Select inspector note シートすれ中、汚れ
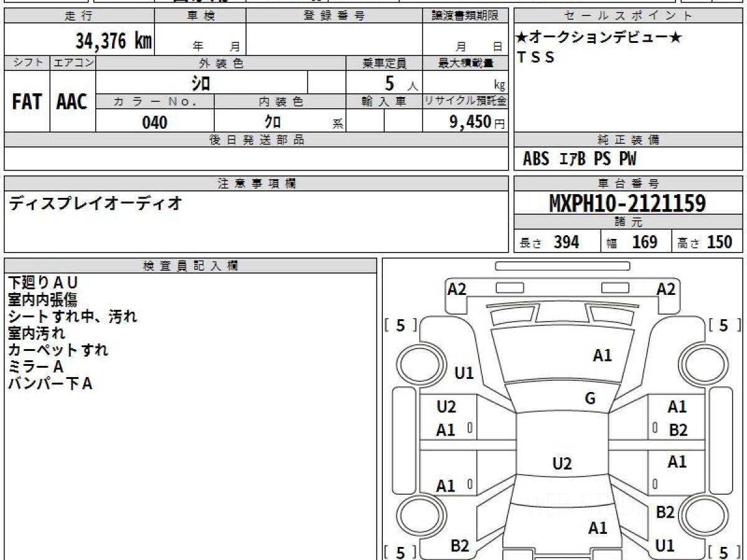 pos(72,317)
